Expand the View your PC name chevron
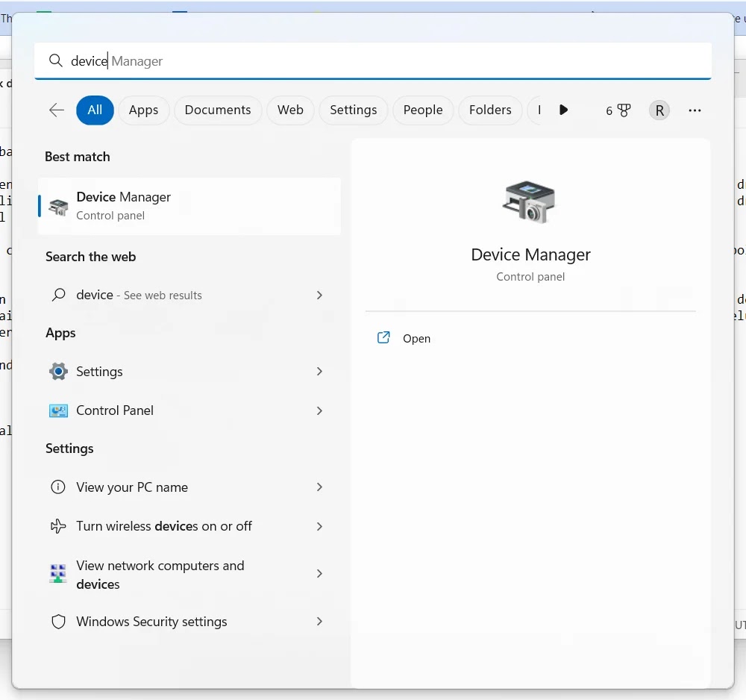The height and width of the screenshot is (700, 746). point(319,487)
